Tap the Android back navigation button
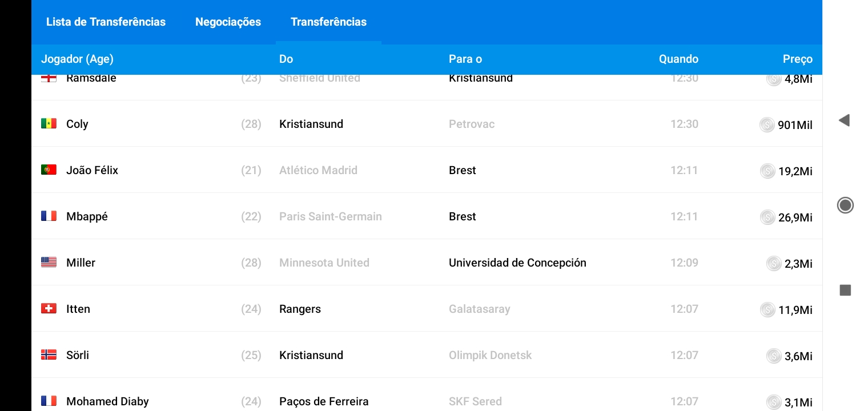 point(844,120)
